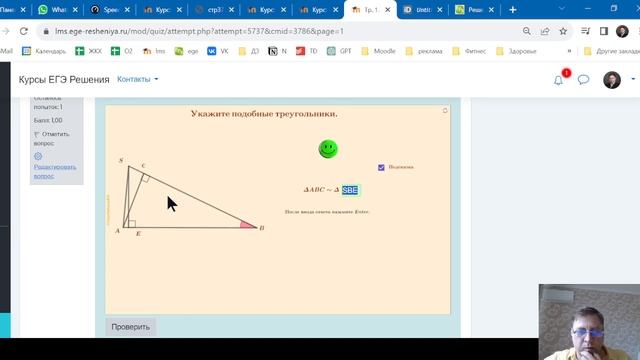Screen dimensions: 640x360
Task: Open lms bookmark
Action: (x=154, y=51)
